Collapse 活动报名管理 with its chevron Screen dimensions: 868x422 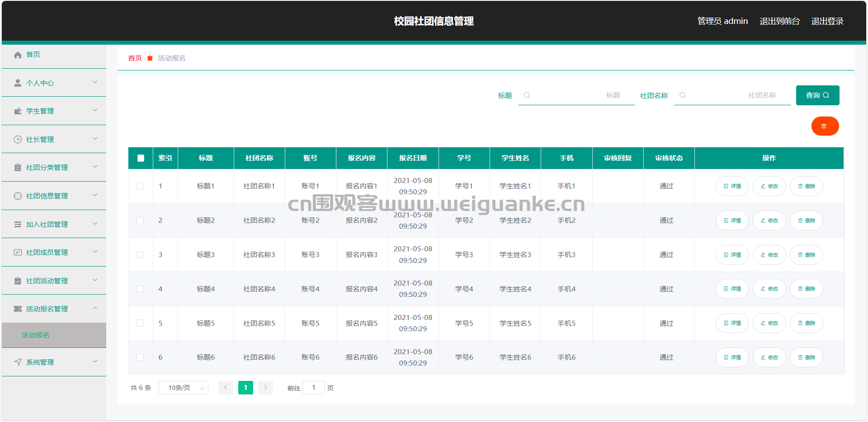pyautogui.click(x=95, y=308)
